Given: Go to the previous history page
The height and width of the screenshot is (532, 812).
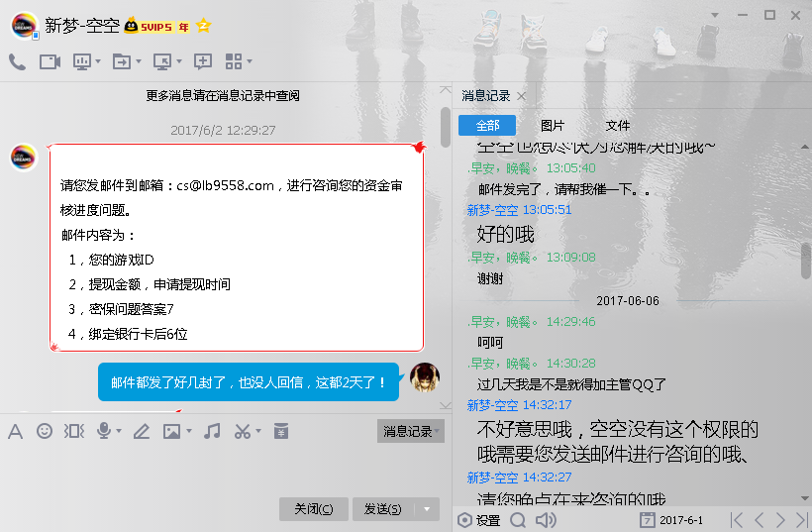Looking at the screenshot, I should [x=759, y=520].
